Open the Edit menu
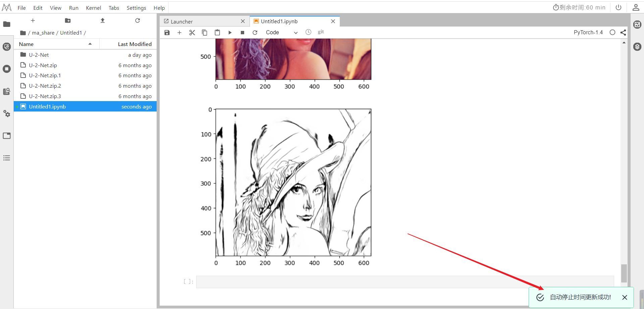 pos(38,8)
